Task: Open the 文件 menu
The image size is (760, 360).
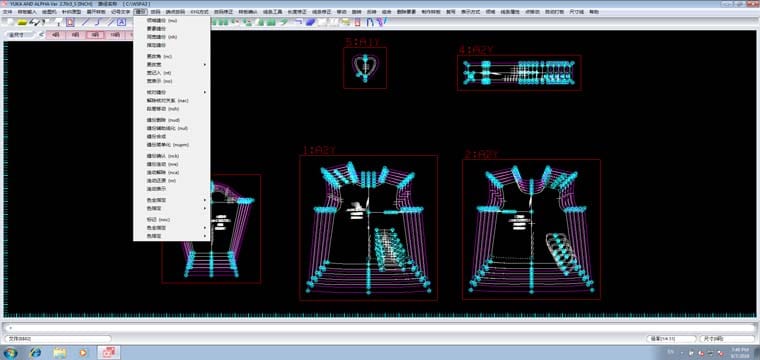Action: pyautogui.click(x=7, y=11)
